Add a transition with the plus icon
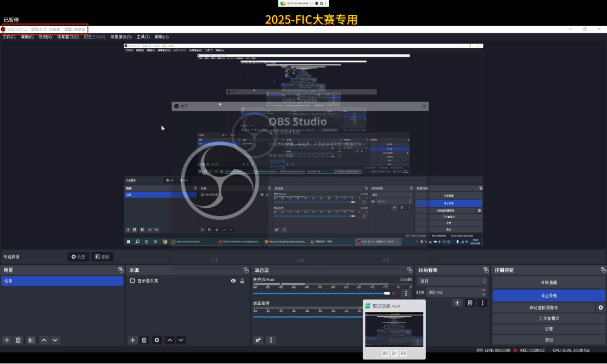The height and width of the screenshot is (364, 607). pos(457,303)
